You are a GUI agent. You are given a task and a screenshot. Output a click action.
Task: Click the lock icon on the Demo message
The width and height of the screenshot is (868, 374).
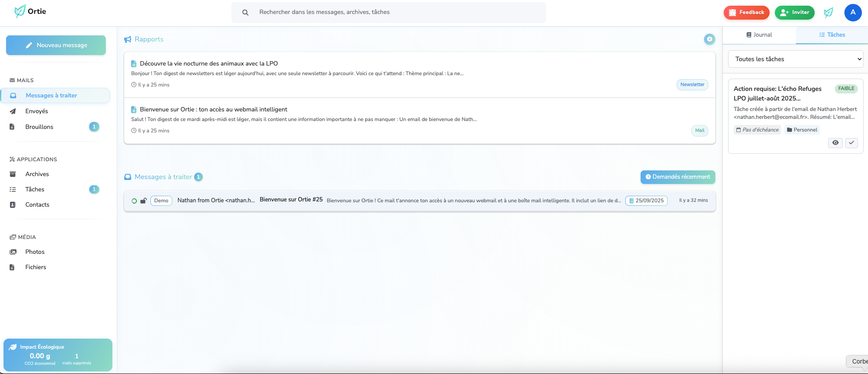click(x=143, y=201)
